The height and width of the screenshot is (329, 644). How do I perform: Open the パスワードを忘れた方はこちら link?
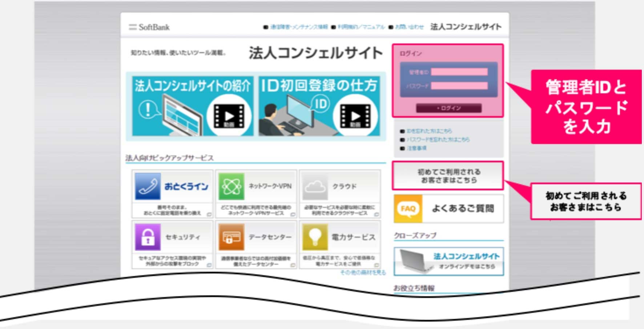[438, 139]
